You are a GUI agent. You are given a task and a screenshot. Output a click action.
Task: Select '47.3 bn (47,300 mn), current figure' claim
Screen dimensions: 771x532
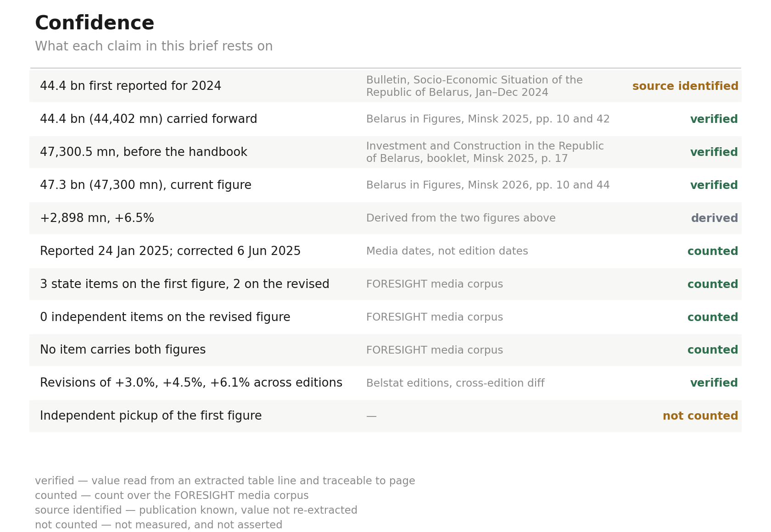click(x=145, y=185)
